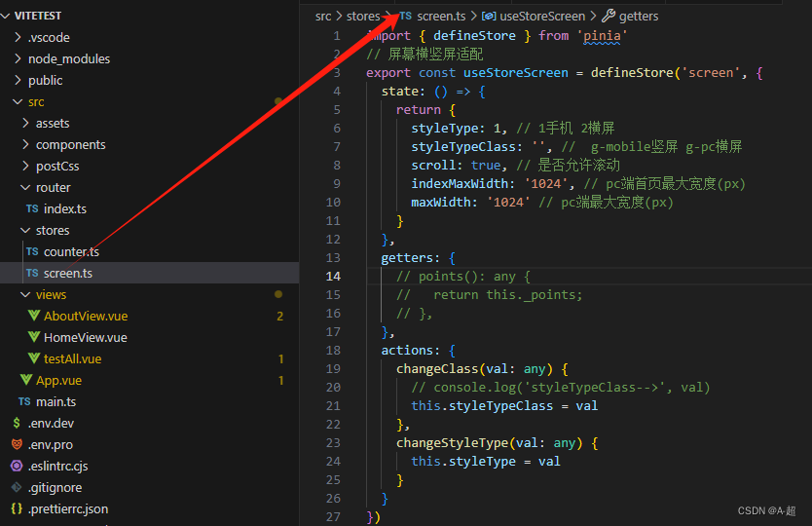Click the changeStyleType method name
Viewport: 812px width, 526px height.
coord(452,443)
